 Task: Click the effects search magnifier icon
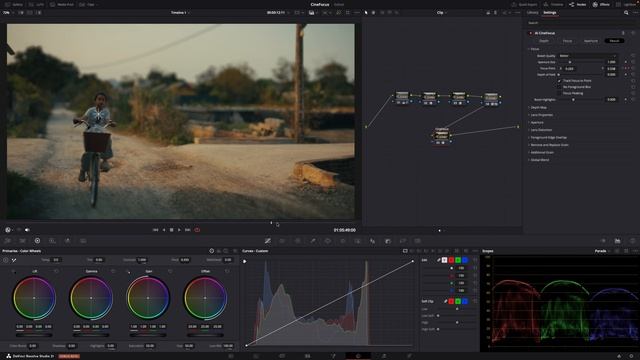pyautogui.click(x=626, y=13)
